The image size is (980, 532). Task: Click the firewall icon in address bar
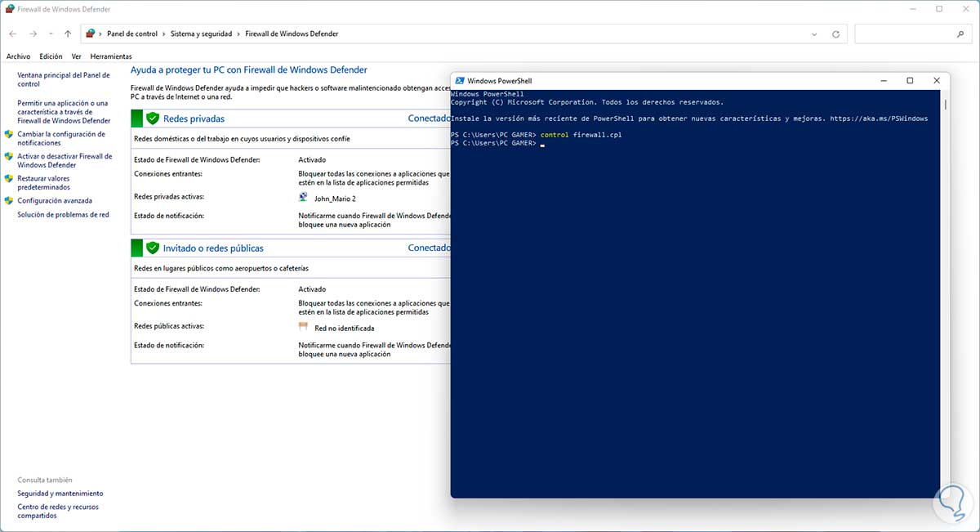coord(91,34)
